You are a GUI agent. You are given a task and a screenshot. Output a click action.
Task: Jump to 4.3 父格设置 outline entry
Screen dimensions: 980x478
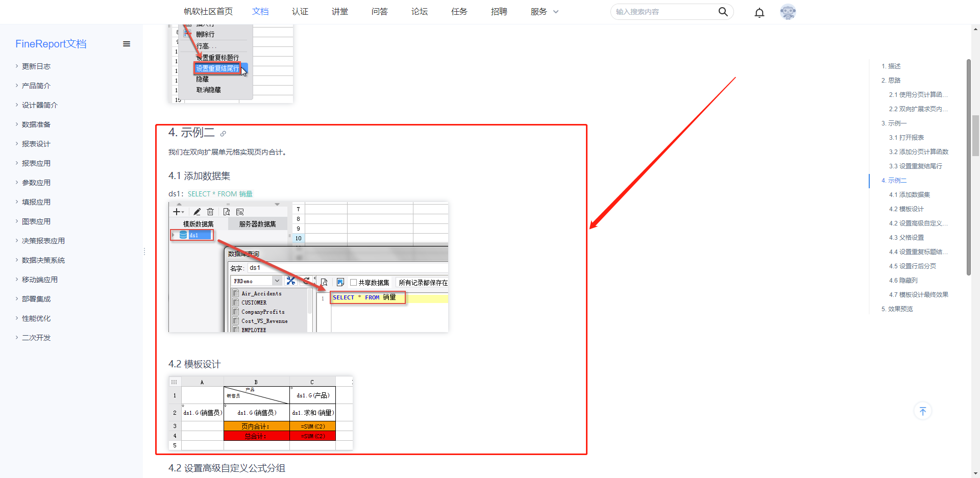pyautogui.click(x=906, y=238)
